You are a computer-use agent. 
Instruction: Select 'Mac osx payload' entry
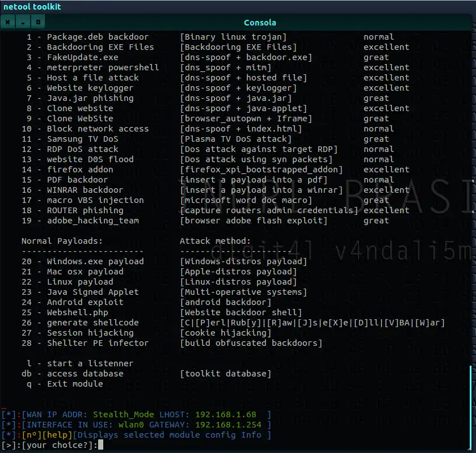click(x=85, y=272)
